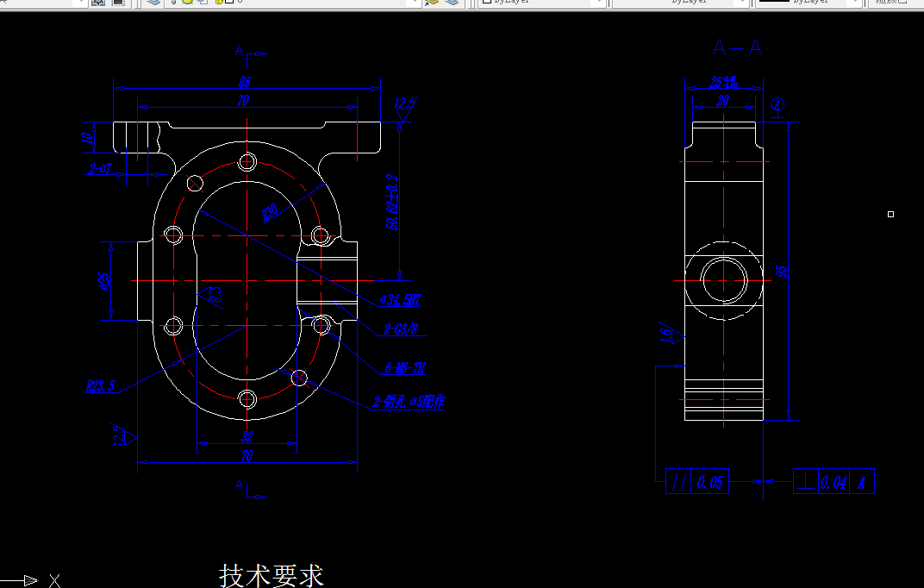The width and height of the screenshot is (924, 588).
Task: Click the padlock to lock the current layer
Action: click(x=219, y=3)
